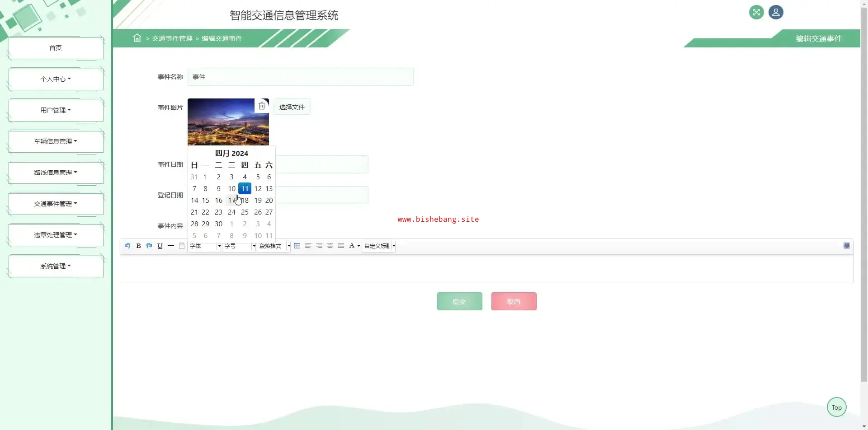Screen dimensions: 868x430
Task: Cancel editing with 取消
Action: 514,301
